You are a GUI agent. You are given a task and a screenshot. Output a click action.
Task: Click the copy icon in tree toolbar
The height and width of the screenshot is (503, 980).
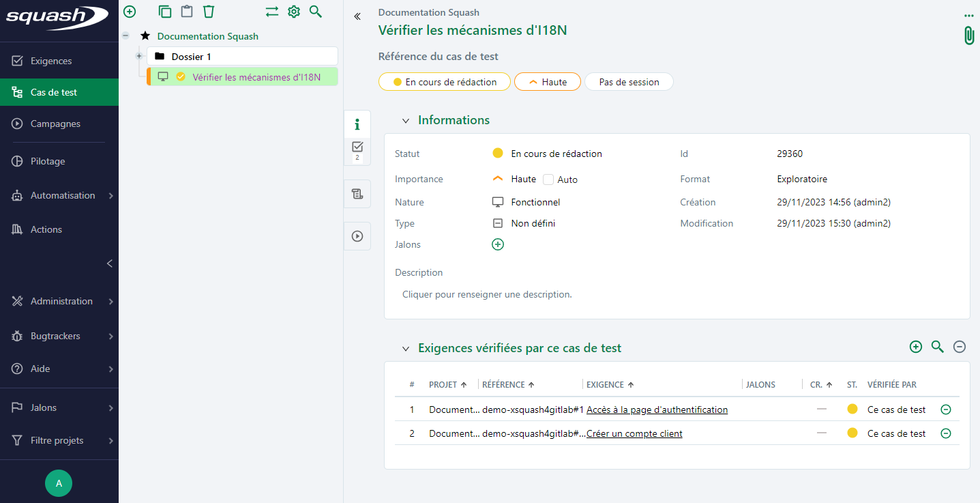(164, 12)
